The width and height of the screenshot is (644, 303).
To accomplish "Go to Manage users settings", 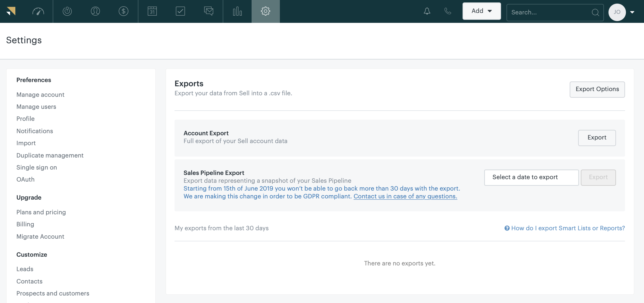I will click(36, 107).
